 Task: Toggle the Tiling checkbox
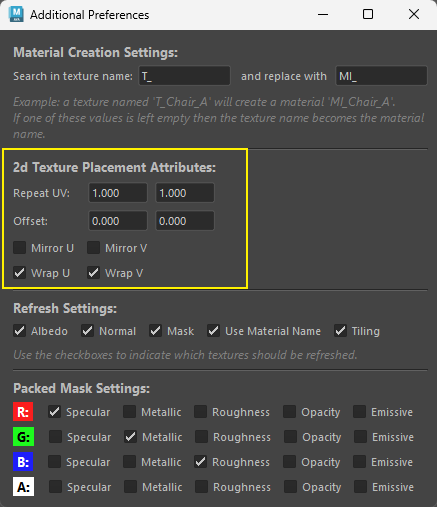click(x=340, y=331)
